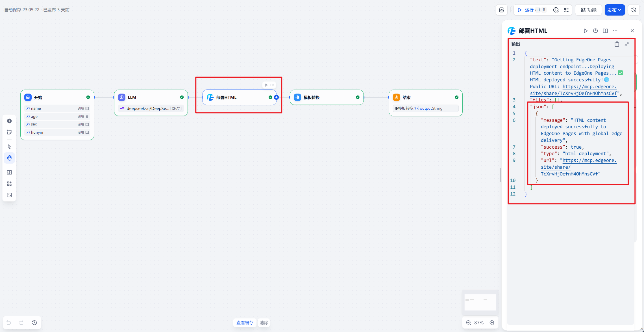The height and width of the screenshot is (332, 644).
Task: Click the 功能 features button
Action: tap(589, 10)
